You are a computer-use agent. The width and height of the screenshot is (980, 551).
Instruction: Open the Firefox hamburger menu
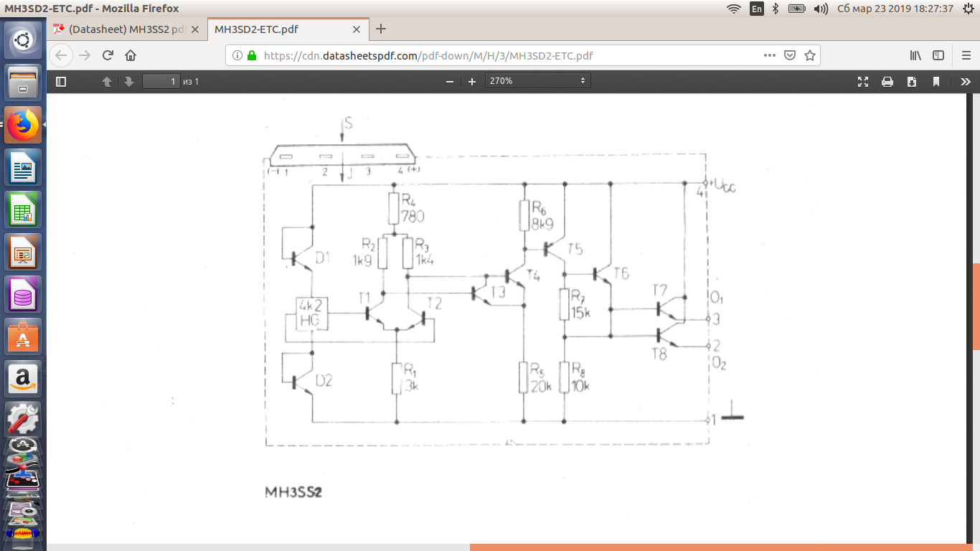[x=966, y=55]
